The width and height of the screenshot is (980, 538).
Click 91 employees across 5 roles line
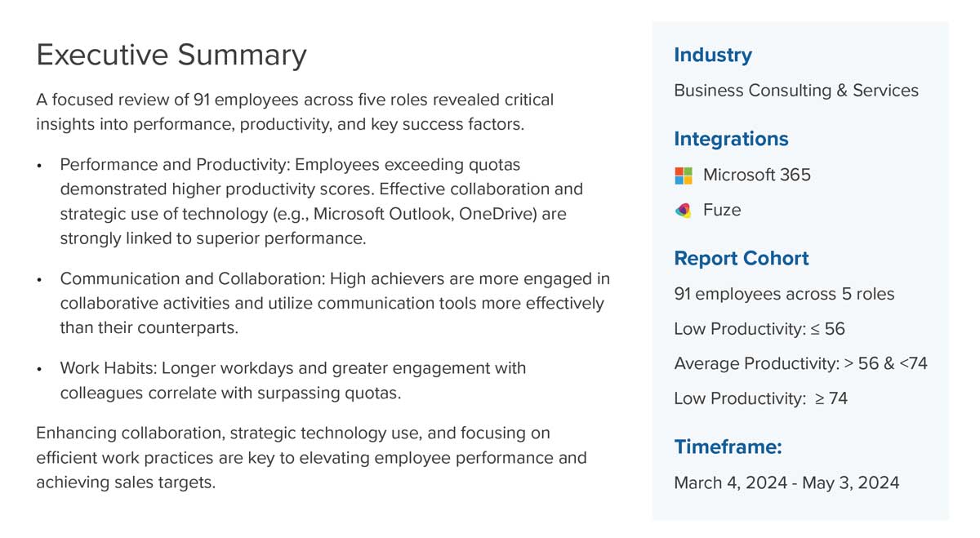[x=784, y=294]
